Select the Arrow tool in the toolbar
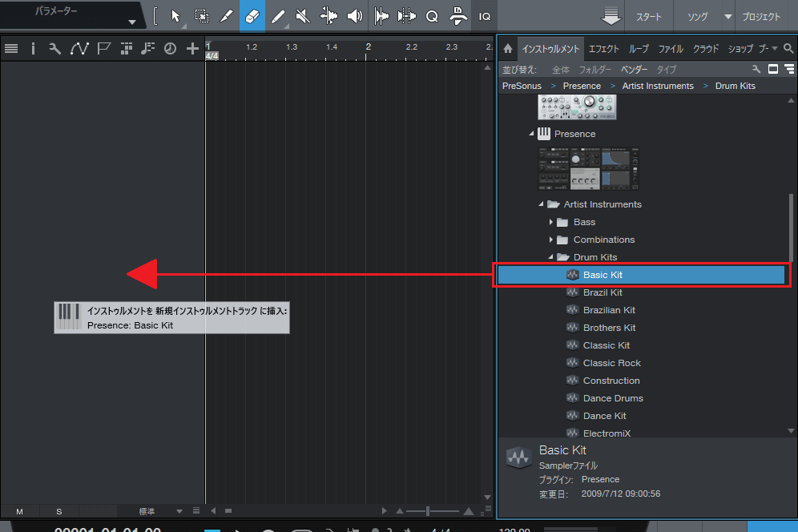Screen dimensions: 798x532 point(175,16)
